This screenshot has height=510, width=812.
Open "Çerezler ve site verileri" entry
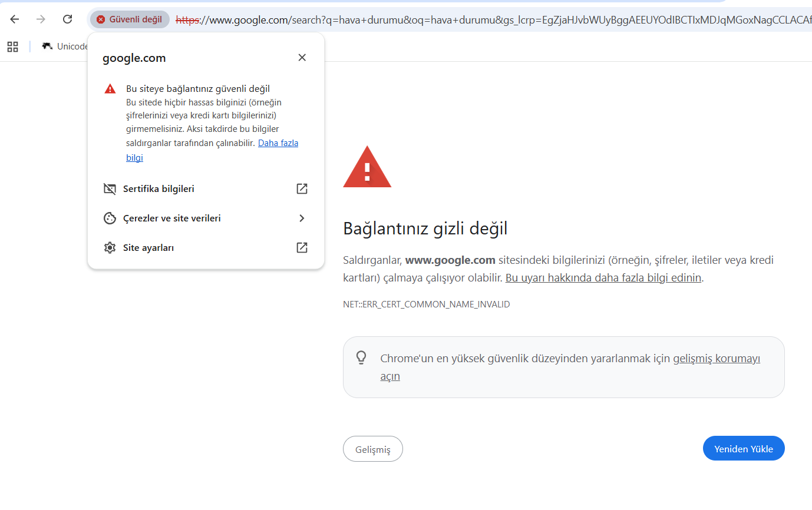(x=171, y=218)
